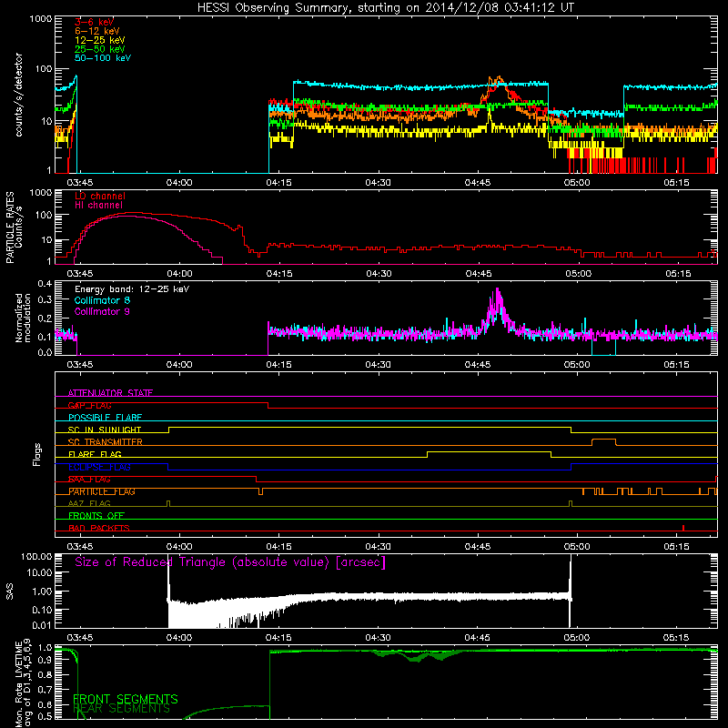Click the counts/s/detector axis label
The width and height of the screenshot is (728, 728).
[x=19, y=95]
